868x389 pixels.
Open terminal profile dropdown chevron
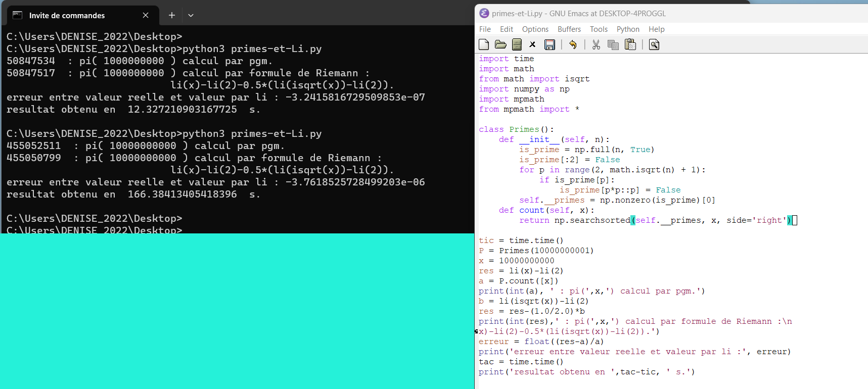point(191,16)
